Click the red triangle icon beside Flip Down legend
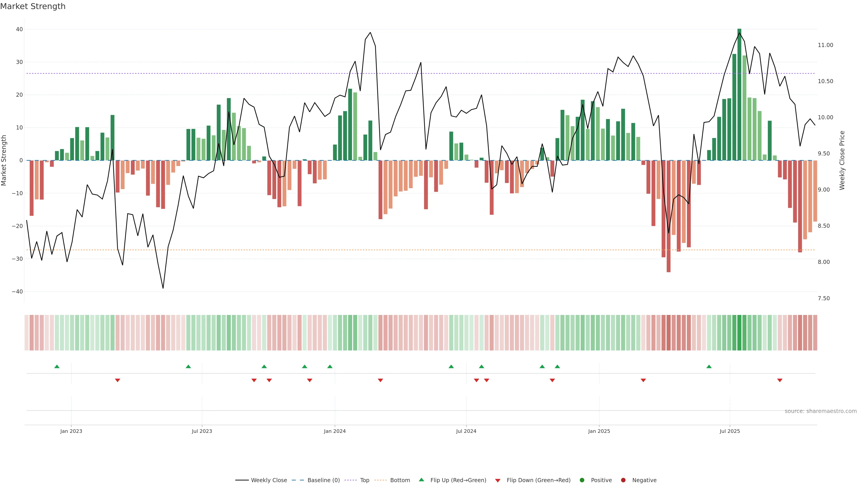Viewport: 868px width, 488px height. [x=498, y=480]
